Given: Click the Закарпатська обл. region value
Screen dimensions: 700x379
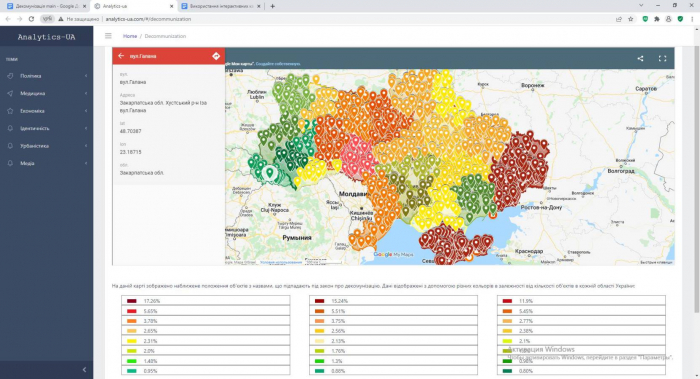Looking at the screenshot, I should (142, 173).
